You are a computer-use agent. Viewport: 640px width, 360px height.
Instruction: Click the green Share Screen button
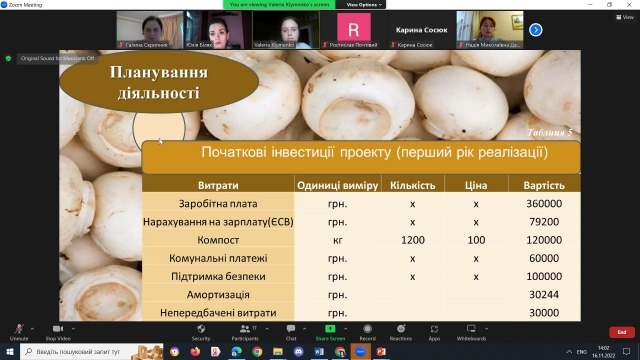[x=330, y=332]
